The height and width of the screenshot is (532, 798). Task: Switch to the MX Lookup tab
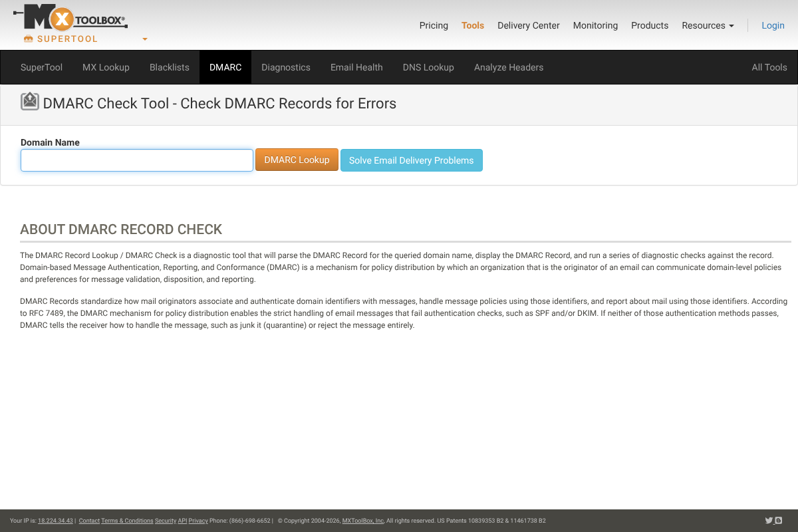(x=106, y=67)
